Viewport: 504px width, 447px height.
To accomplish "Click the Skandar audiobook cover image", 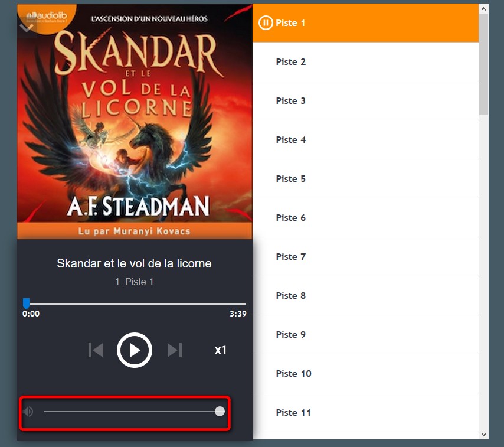I will tap(135, 121).
